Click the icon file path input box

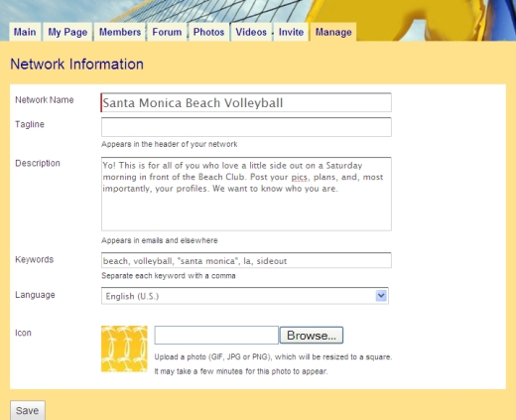tap(216, 335)
